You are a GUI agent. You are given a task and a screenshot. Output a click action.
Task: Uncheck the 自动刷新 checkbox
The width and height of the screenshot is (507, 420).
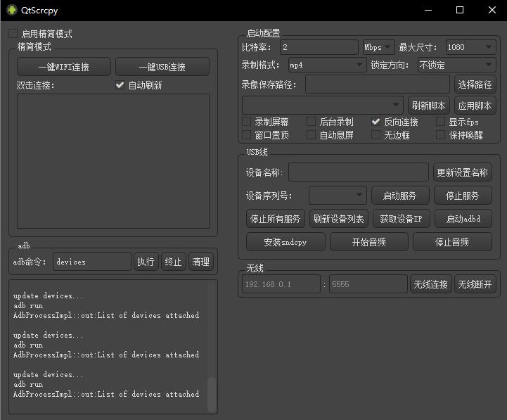coord(120,85)
